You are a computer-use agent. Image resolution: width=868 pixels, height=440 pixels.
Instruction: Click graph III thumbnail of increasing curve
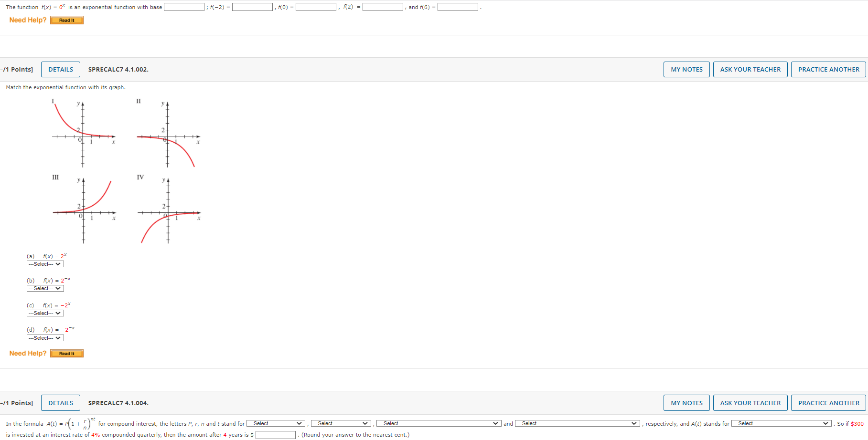click(x=85, y=210)
